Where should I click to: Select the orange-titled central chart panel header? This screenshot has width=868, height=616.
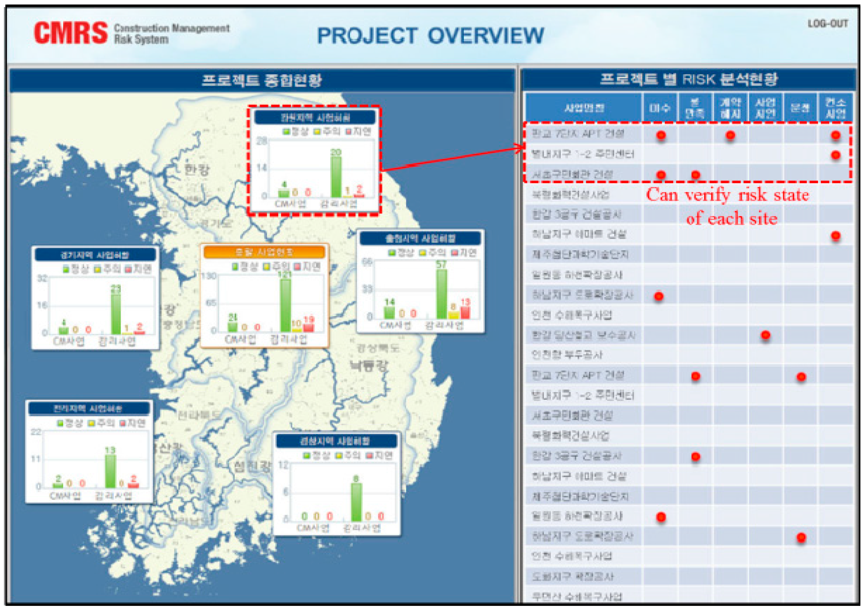point(264,252)
